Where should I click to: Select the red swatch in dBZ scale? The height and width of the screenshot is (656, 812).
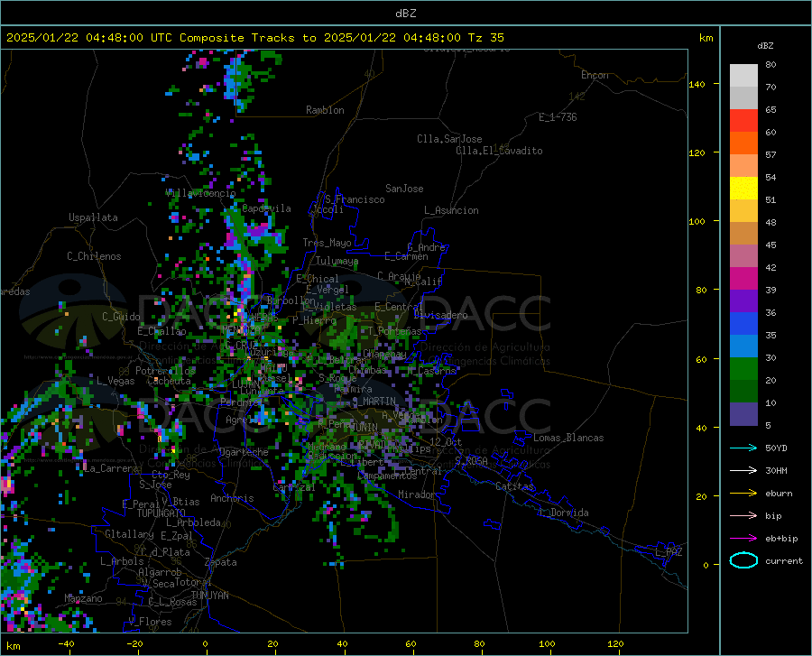tap(743, 120)
